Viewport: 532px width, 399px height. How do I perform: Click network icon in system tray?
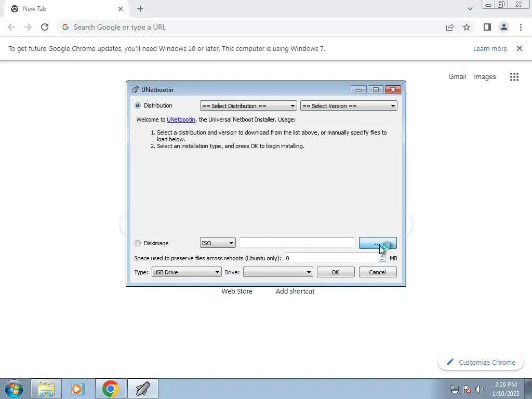click(454, 389)
